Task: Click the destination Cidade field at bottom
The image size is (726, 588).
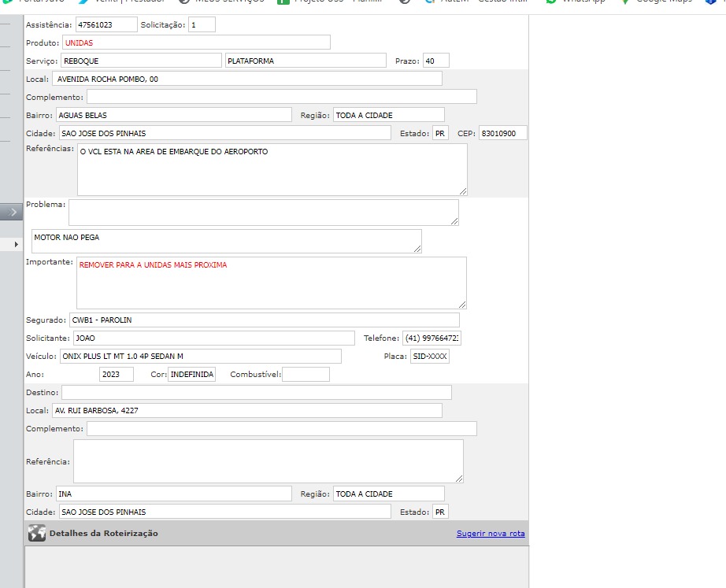Action: pos(225,512)
